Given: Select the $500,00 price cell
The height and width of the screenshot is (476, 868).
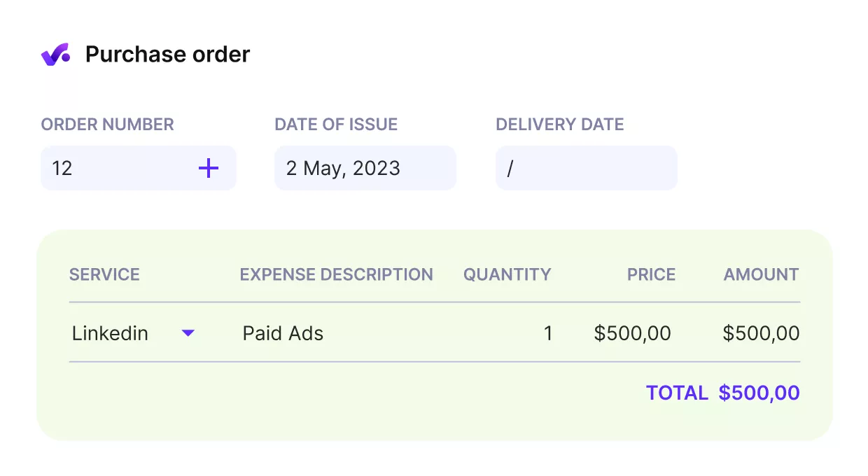Looking at the screenshot, I should 633,333.
